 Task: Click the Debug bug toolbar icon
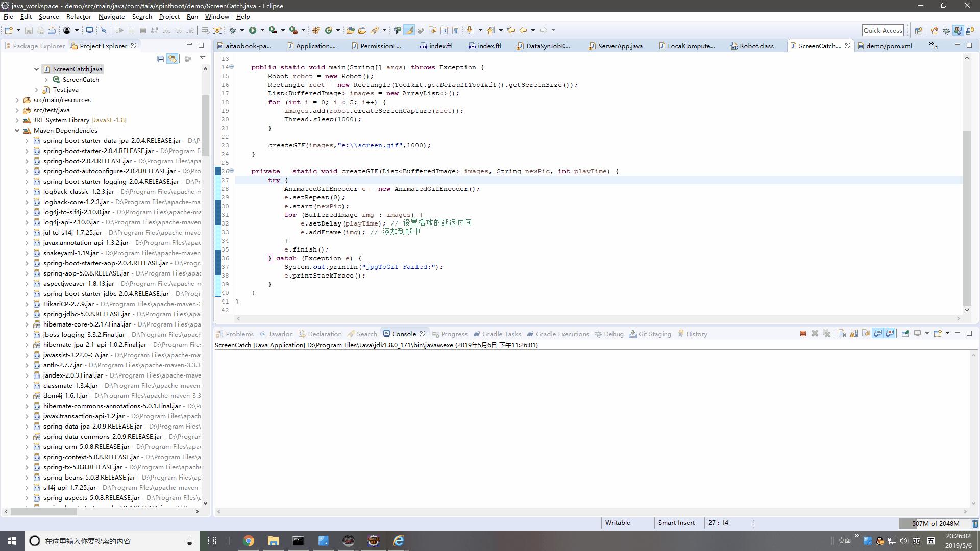click(x=232, y=30)
